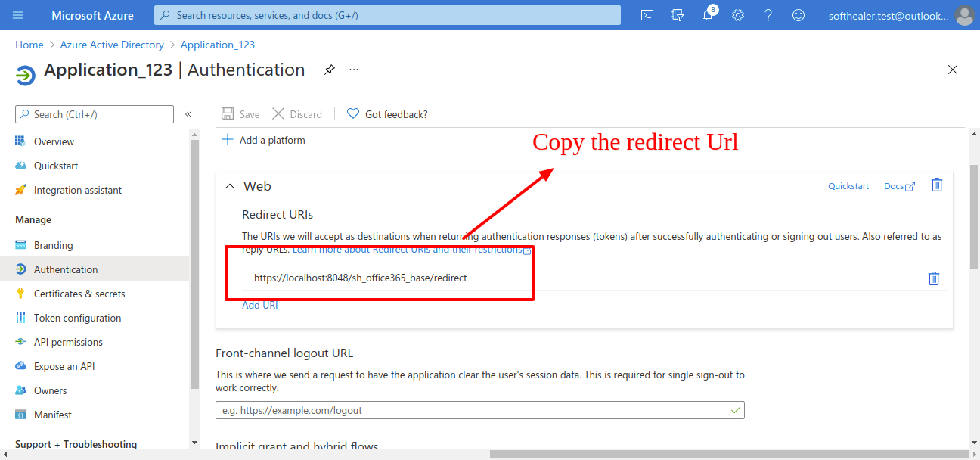Open Got feedback? link

(387, 114)
